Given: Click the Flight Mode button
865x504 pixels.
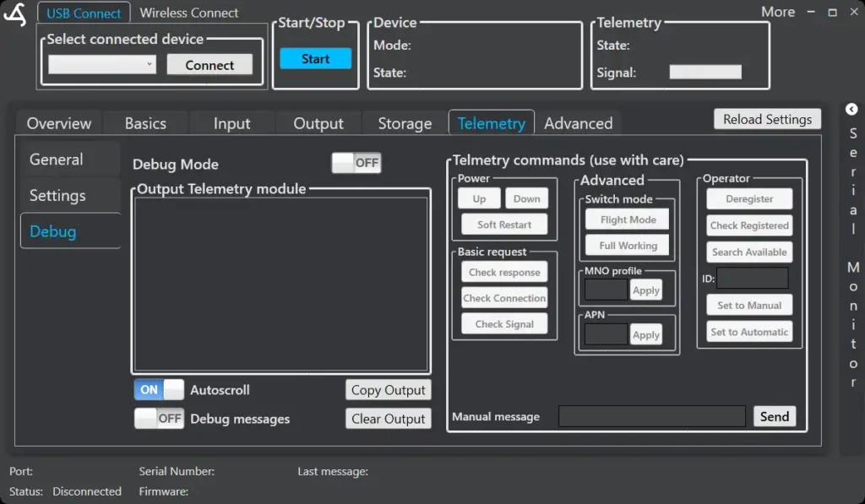Looking at the screenshot, I should click(x=628, y=219).
